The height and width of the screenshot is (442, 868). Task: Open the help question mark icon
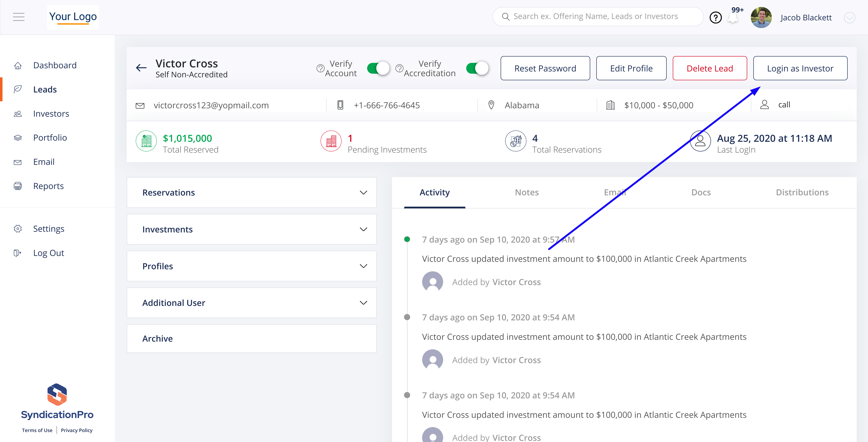(x=715, y=17)
